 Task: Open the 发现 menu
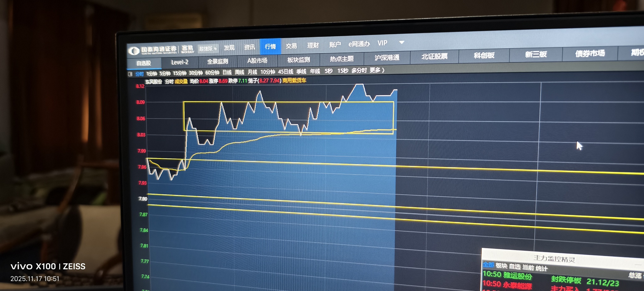click(229, 48)
